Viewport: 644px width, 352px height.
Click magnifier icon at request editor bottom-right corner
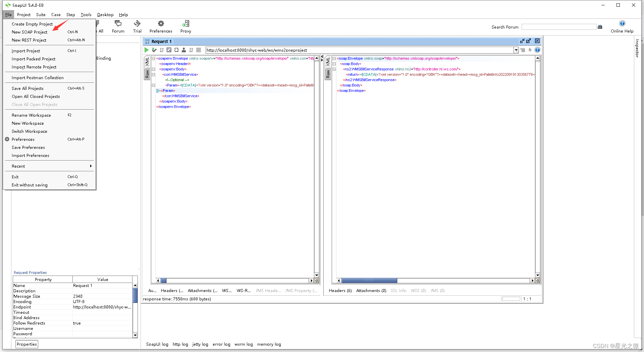(317, 281)
